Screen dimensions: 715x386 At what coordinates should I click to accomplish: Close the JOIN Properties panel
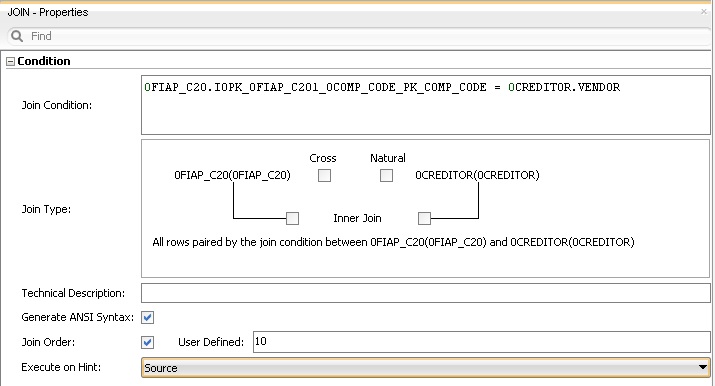coord(704,11)
